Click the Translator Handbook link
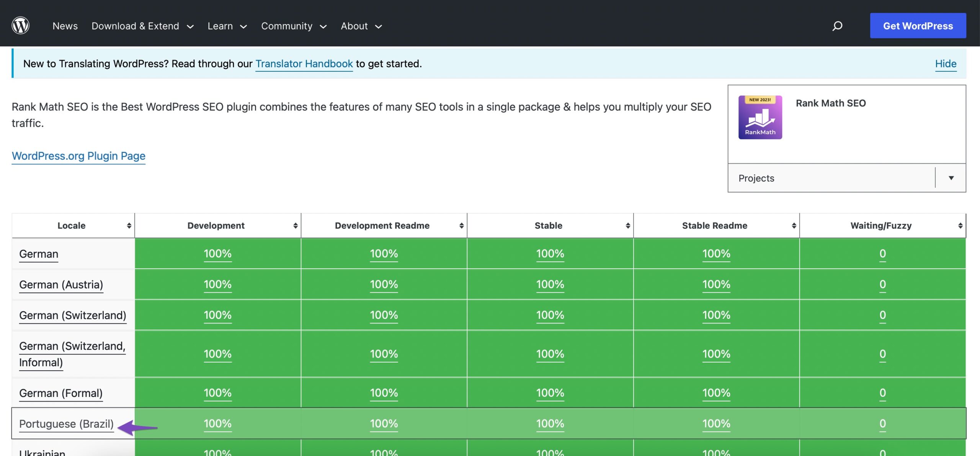980x456 pixels. [x=304, y=62]
